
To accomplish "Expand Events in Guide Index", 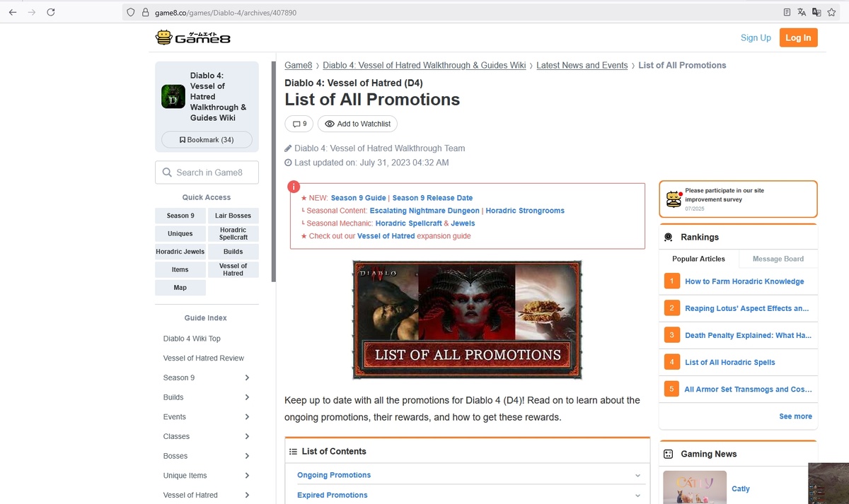I will (247, 417).
